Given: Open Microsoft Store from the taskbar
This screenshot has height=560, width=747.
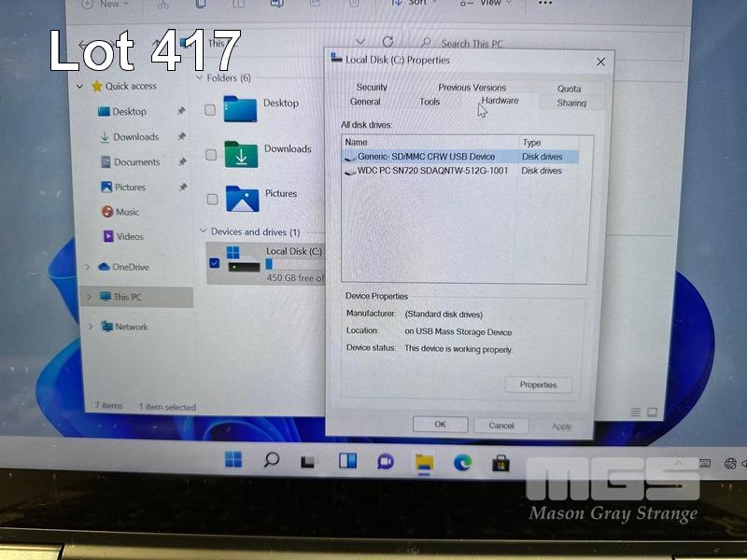Looking at the screenshot, I should pos(500,461).
